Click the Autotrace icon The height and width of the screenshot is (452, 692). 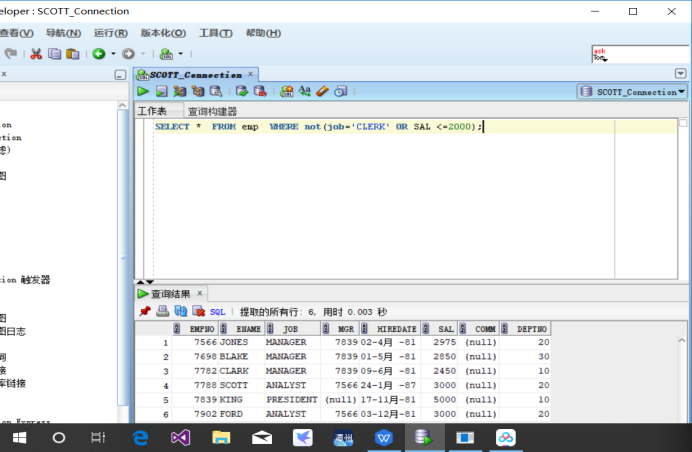198,91
